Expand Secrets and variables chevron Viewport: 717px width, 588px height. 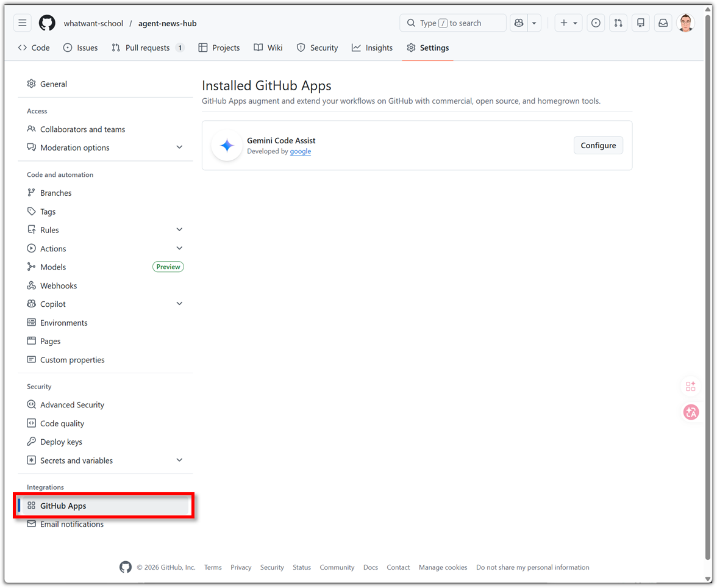pos(179,461)
